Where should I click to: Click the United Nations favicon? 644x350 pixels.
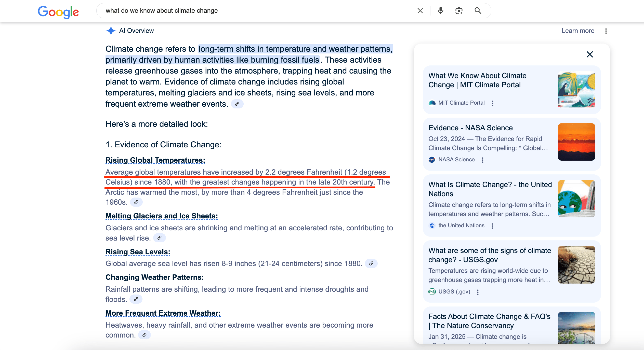[x=432, y=226]
